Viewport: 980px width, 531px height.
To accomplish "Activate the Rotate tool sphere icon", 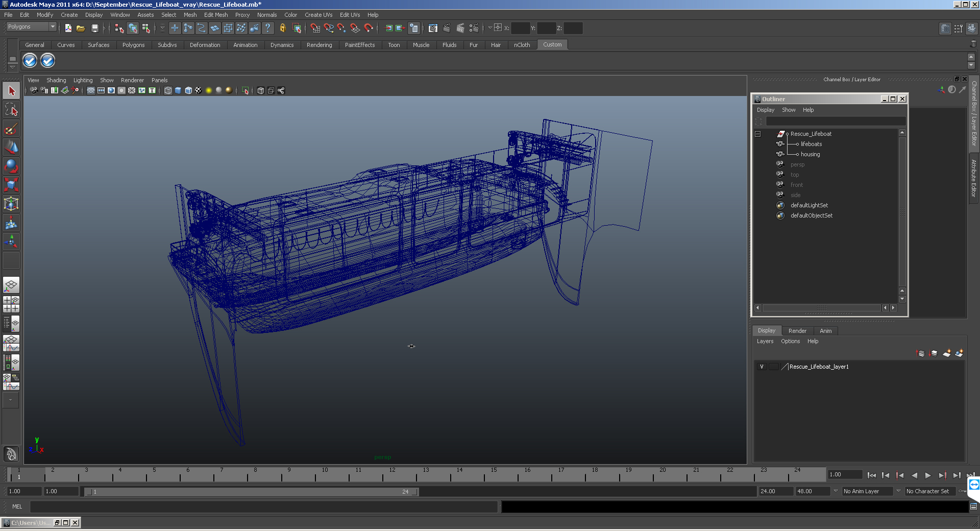I will click(x=11, y=165).
